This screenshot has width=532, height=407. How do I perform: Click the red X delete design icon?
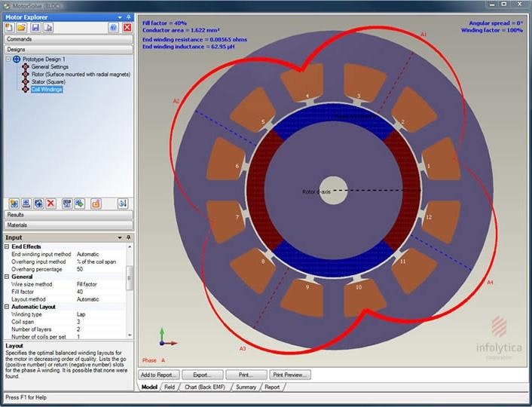click(50, 203)
